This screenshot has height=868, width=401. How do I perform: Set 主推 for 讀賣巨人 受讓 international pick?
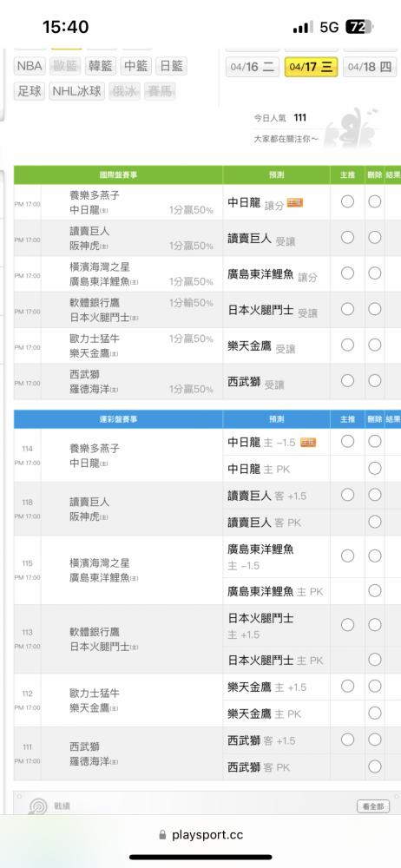click(x=347, y=238)
